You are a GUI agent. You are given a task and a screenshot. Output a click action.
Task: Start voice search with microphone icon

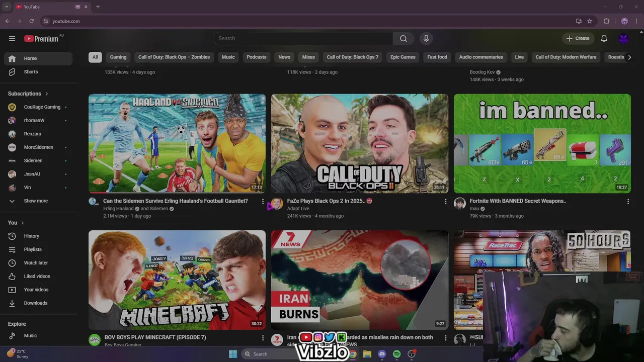click(x=426, y=39)
